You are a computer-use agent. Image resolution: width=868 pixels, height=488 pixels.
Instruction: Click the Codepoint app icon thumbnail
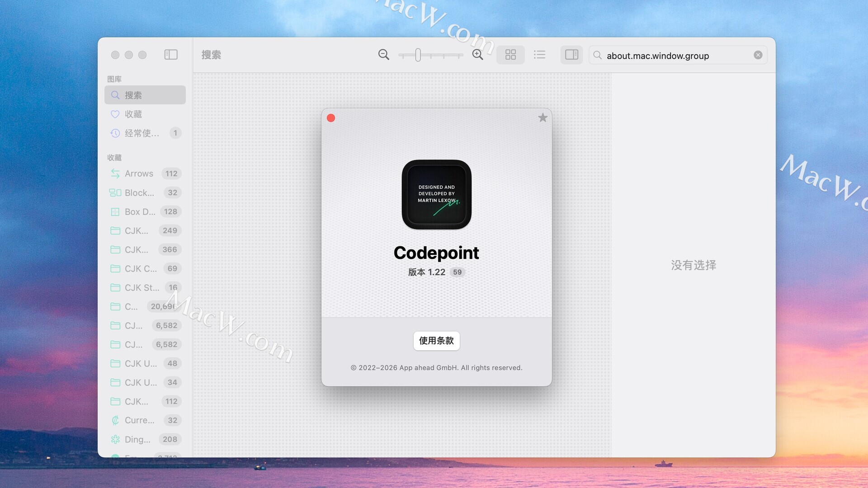(x=436, y=194)
